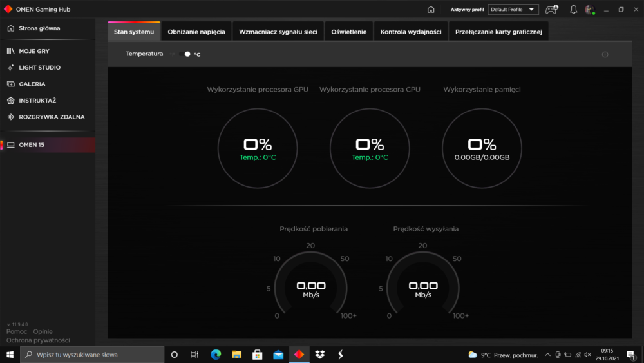The image size is (644, 363).
Task: Switch to Oświetlenie tab
Action: pyautogui.click(x=348, y=32)
